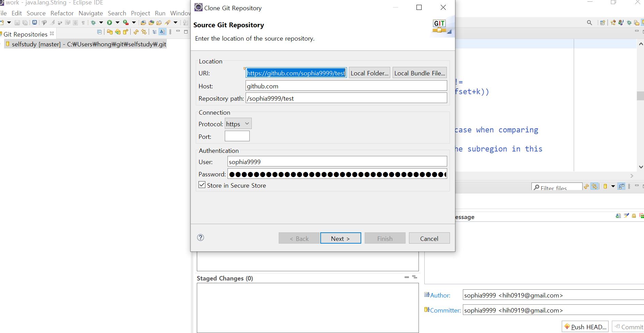
Task: Select selfstudy [master] repository in tree
Action: coord(85,44)
